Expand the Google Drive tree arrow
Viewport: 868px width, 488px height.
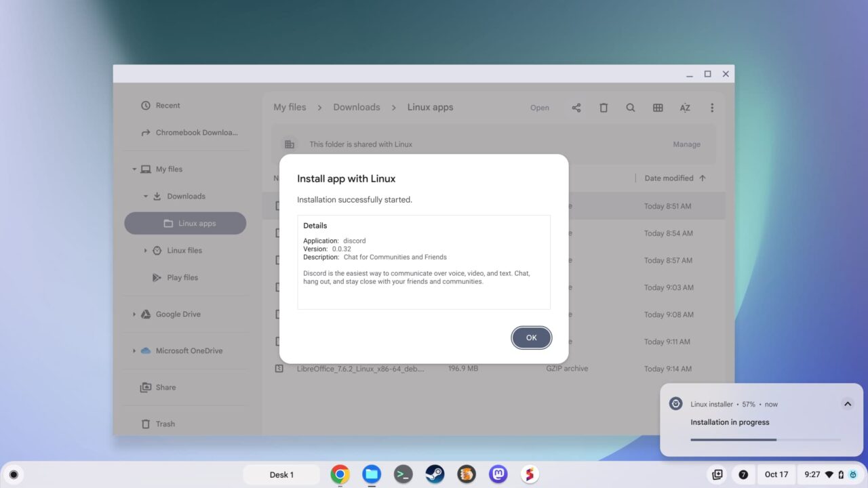coord(134,314)
